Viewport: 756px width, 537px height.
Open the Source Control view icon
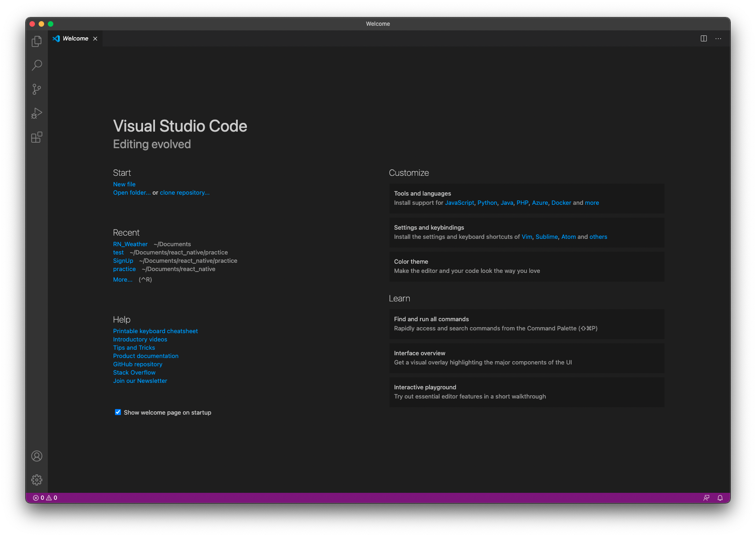tap(37, 89)
